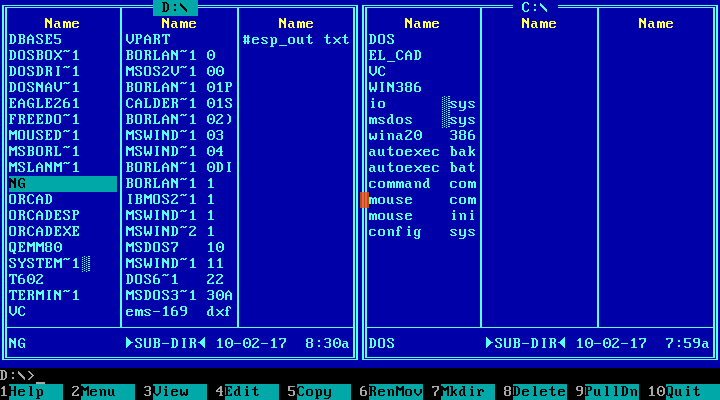Select the #esp_out txt file
Viewport: 720px width, 400px height.
coord(296,39)
